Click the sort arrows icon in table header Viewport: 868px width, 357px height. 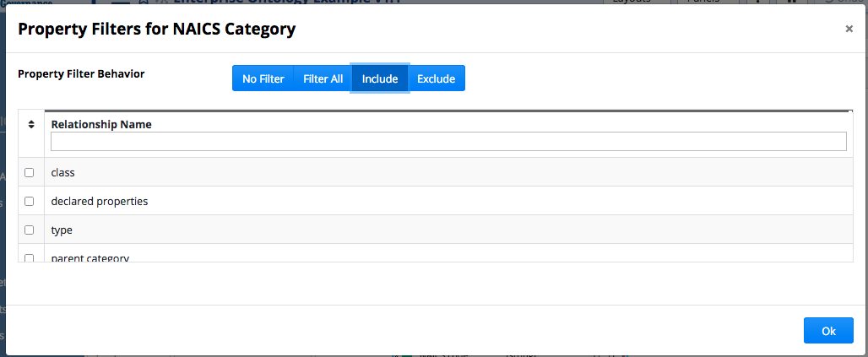tap(31, 124)
